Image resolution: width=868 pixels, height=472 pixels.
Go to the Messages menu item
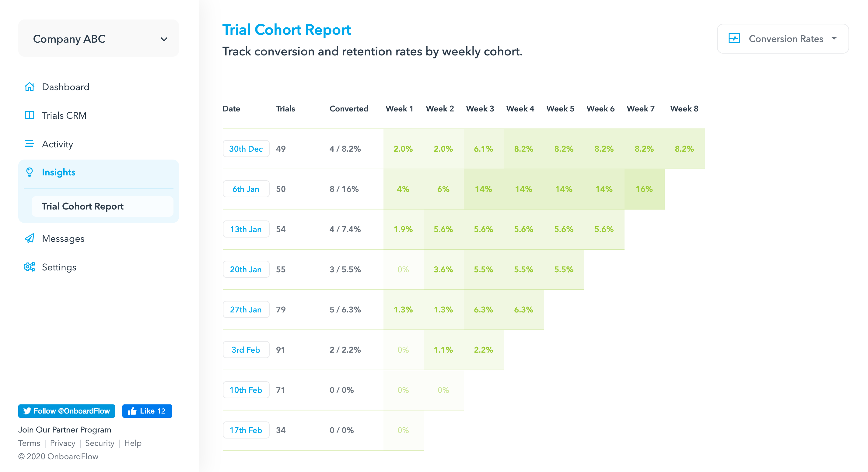pos(63,239)
